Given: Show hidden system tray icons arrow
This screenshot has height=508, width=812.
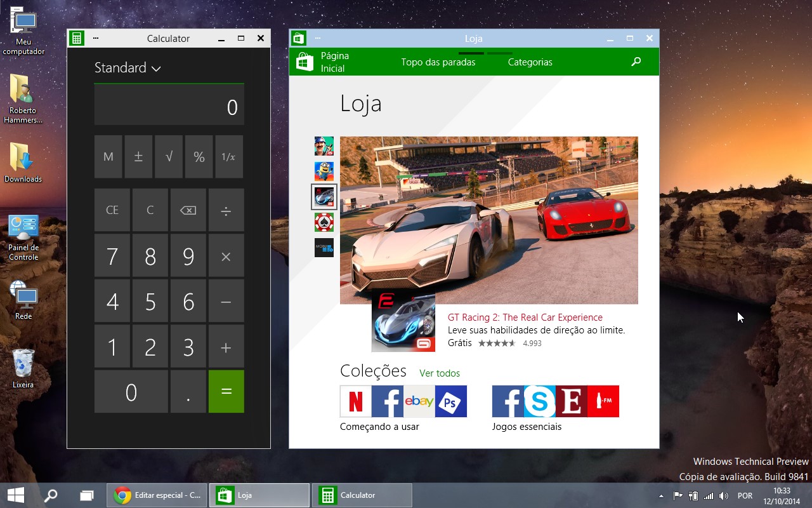Looking at the screenshot, I should point(662,496).
